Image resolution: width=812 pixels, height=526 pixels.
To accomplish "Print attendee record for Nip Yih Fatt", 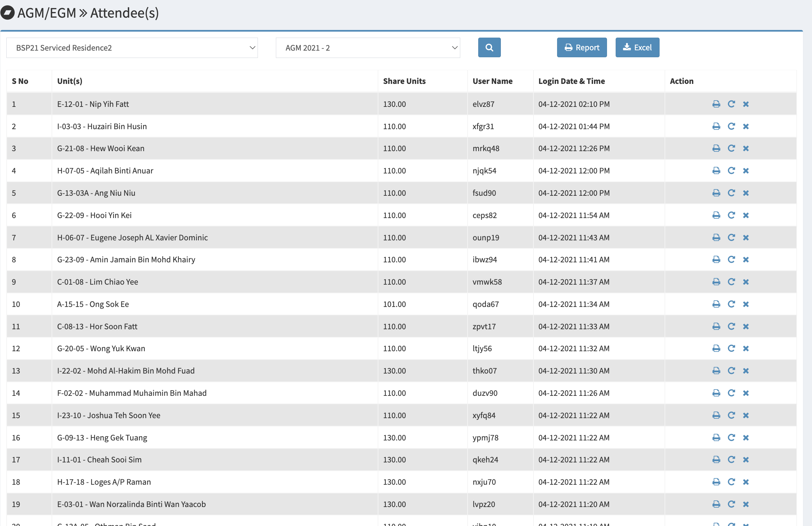I will 716,104.
